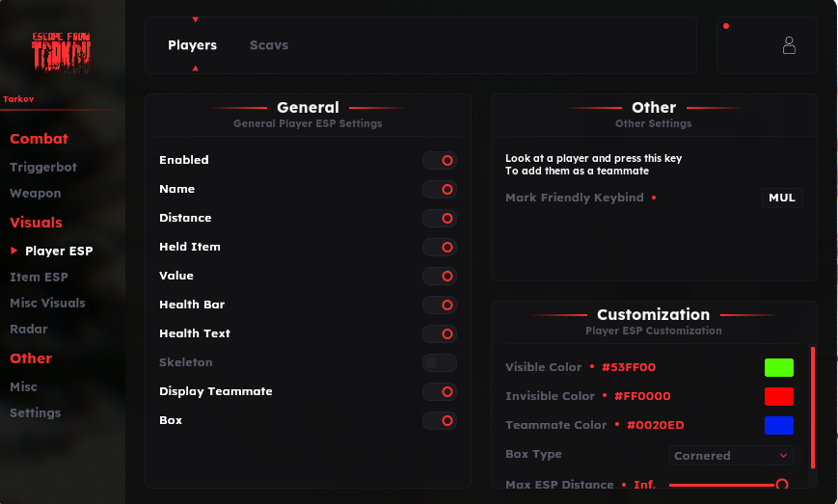Click the red dot next to Teammate Color
The height and width of the screenshot is (504, 838).
[x=617, y=425]
